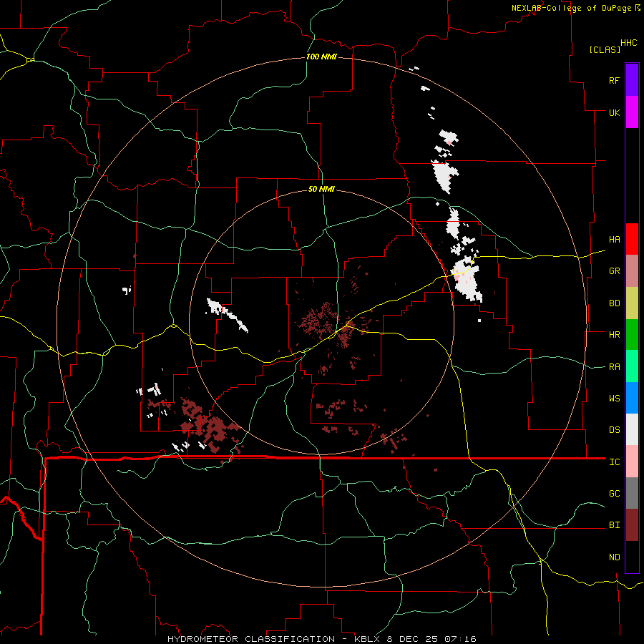Viewport: 644px width, 644px height.
Task: Click the 100 NMI range ring label
Action: click(x=321, y=57)
